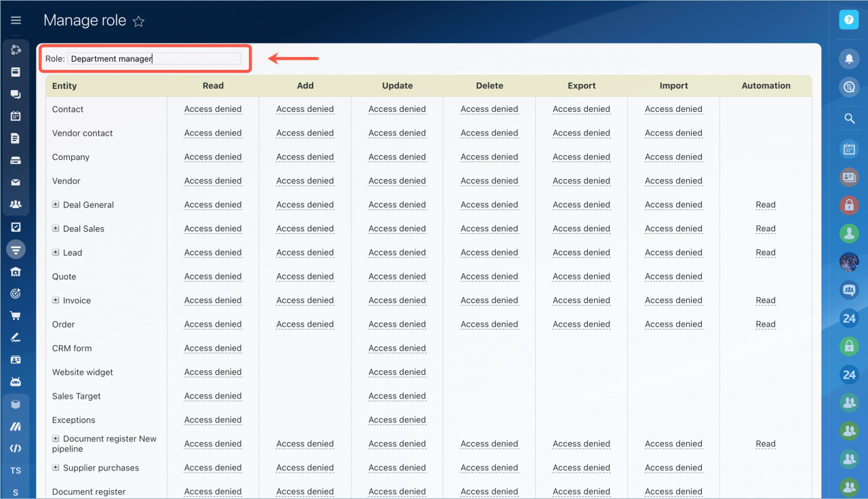Change CRM form Read access permission
The width and height of the screenshot is (868, 499).
coord(213,348)
